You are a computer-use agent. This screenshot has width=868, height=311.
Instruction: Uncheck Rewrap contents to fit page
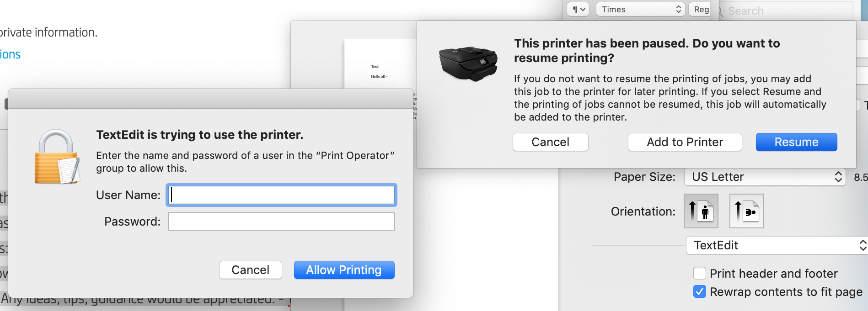pyautogui.click(x=699, y=291)
